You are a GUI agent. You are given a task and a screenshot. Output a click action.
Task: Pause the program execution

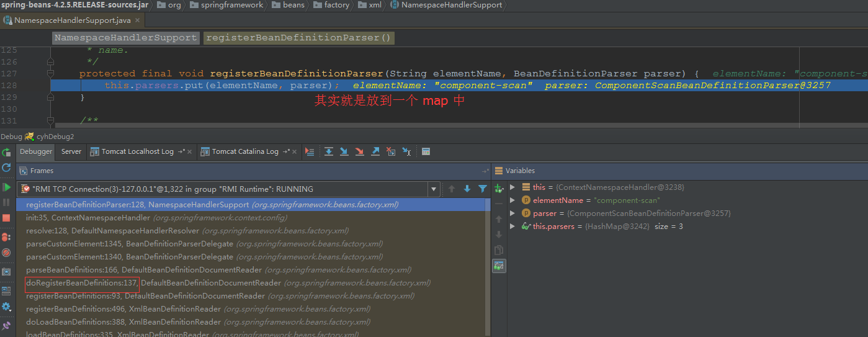[x=6, y=202]
